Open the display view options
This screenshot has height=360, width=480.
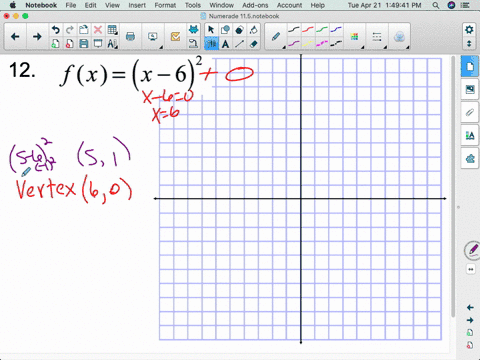coord(153,37)
